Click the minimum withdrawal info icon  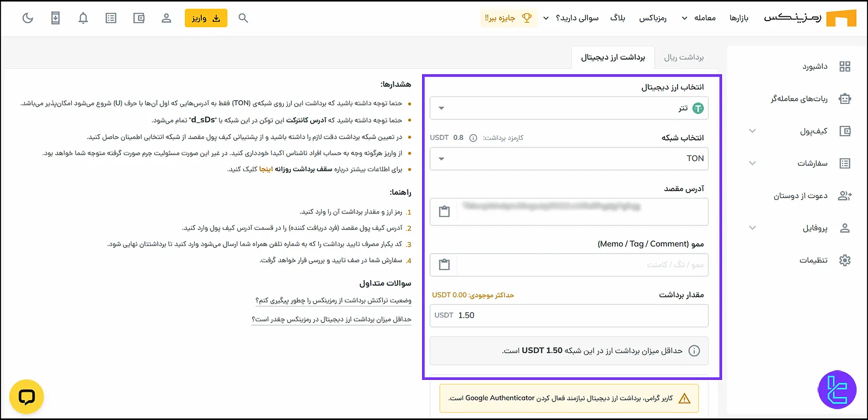tap(694, 351)
